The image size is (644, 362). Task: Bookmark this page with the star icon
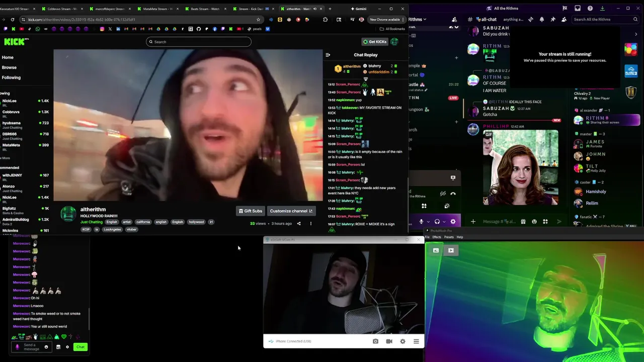tap(258, 20)
